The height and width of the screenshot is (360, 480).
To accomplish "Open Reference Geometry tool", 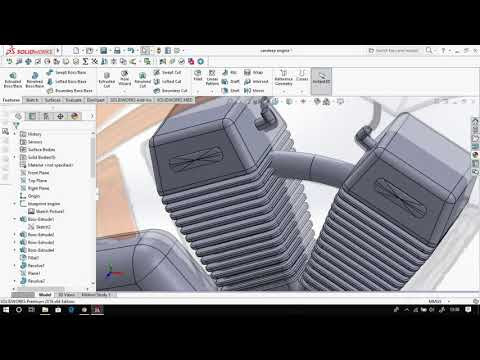I will point(283,77).
